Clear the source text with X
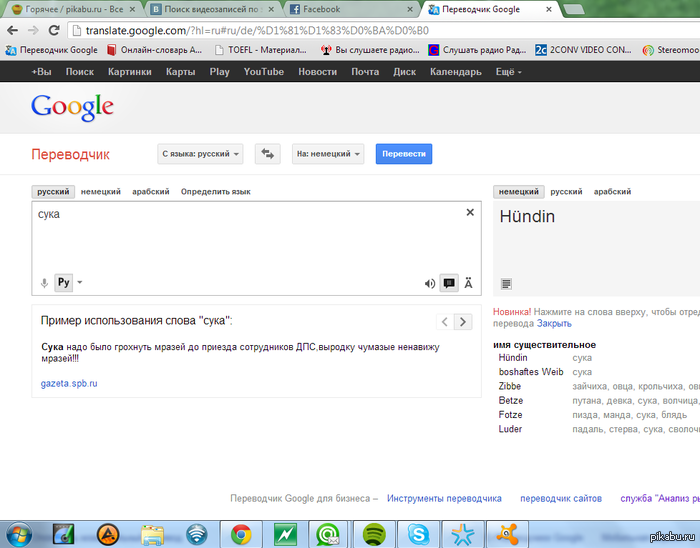 [x=470, y=212]
